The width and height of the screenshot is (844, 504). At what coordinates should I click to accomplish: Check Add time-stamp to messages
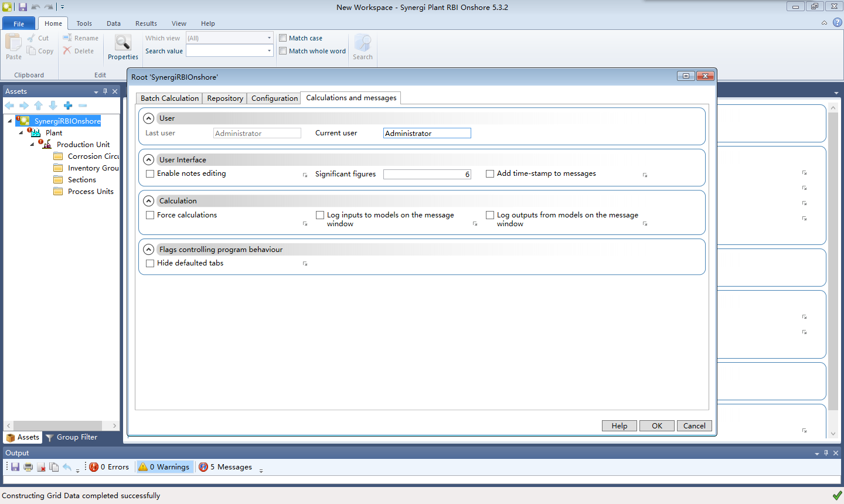(490, 173)
